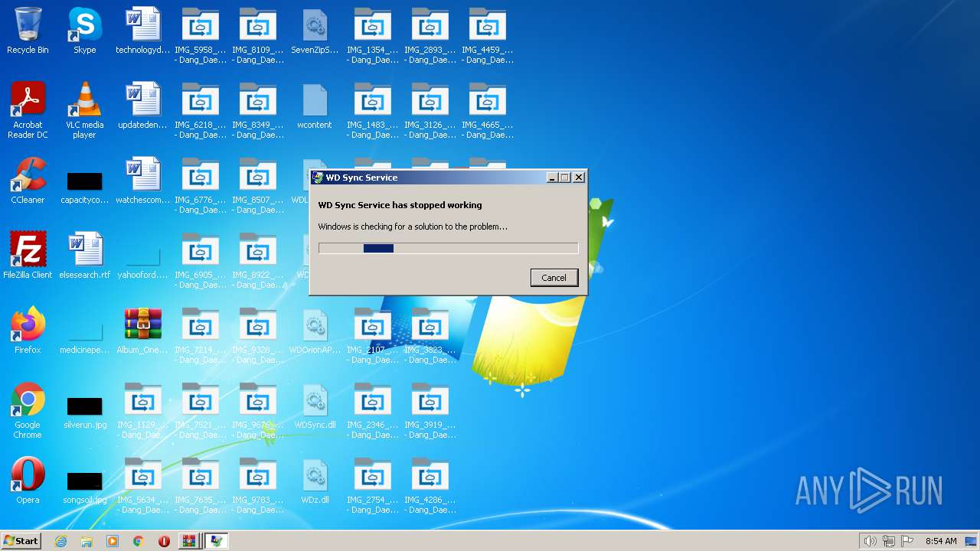
Task: Select the Opera desktop shortcut
Action: [x=28, y=481]
